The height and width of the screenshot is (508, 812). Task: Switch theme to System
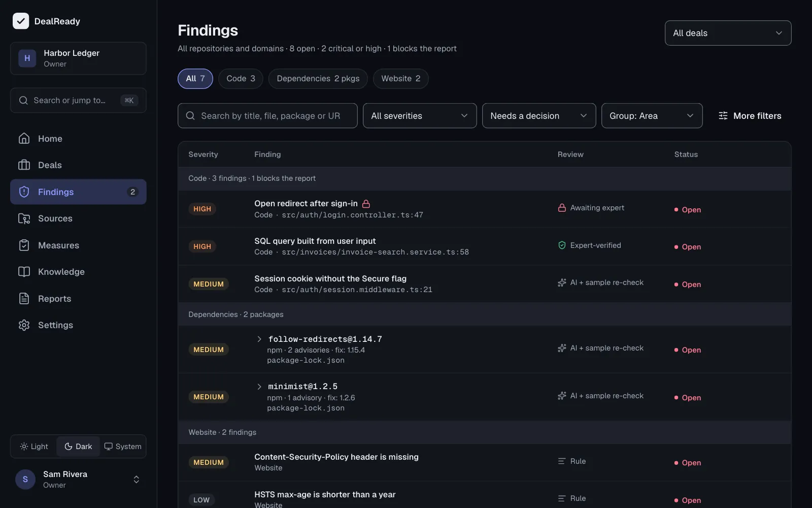pyautogui.click(x=122, y=447)
